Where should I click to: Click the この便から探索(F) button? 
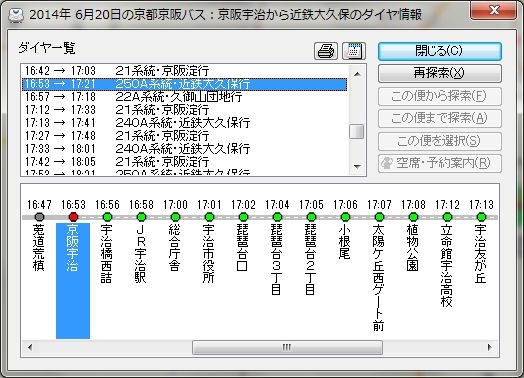(x=439, y=96)
